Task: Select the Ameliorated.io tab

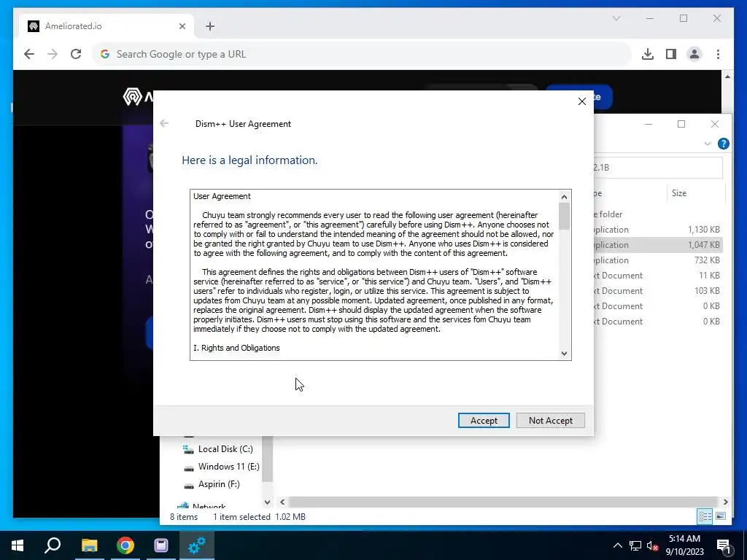Action: [107, 26]
